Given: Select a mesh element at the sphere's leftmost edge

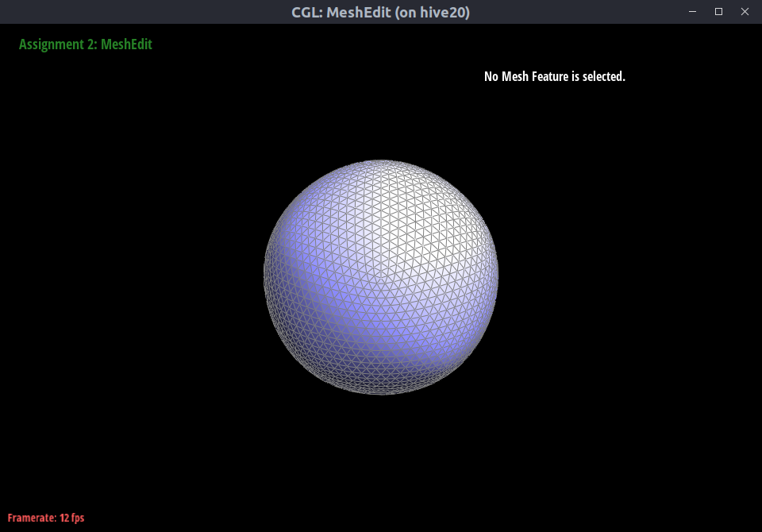Looking at the screenshot, I should 267,276.
